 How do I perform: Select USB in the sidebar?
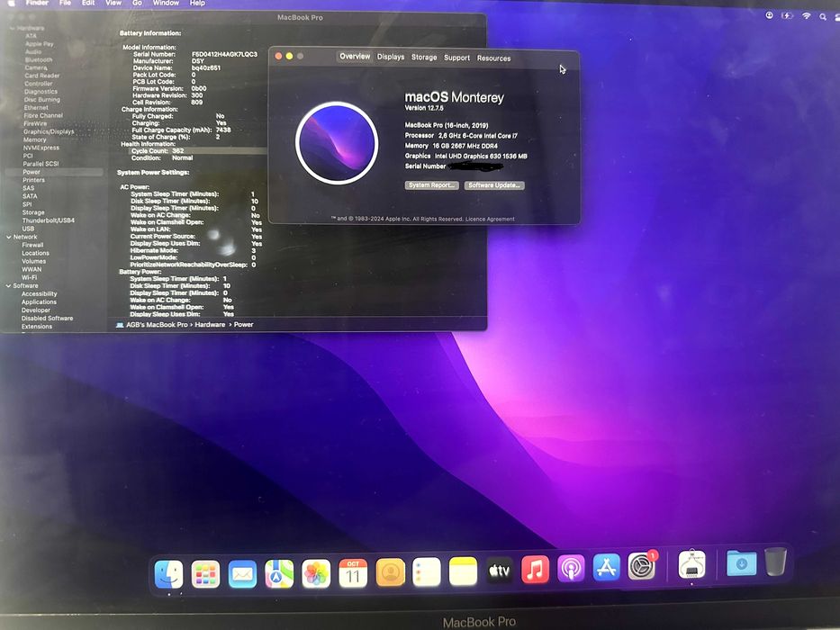click(x=29, y=229)
